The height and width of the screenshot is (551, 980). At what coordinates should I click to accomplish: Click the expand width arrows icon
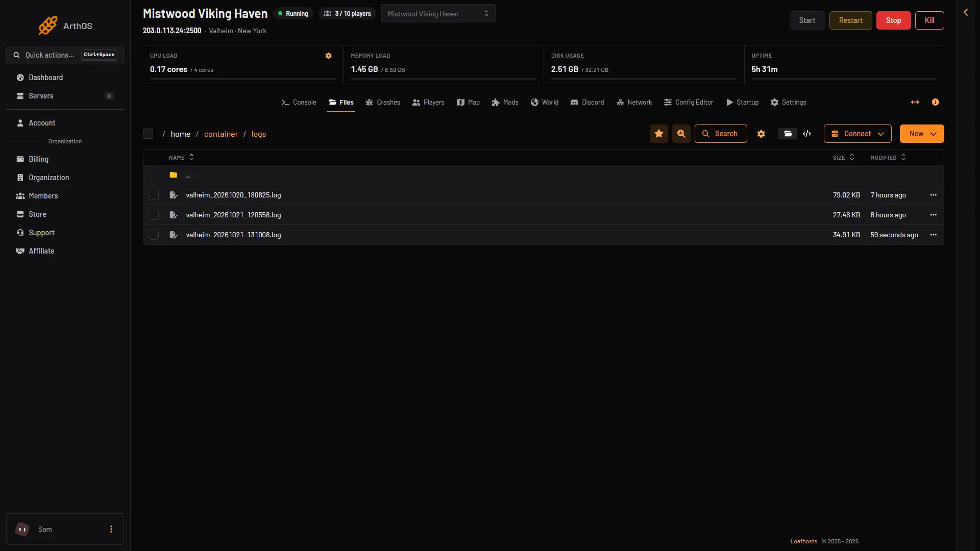click(x=915, y=102)
